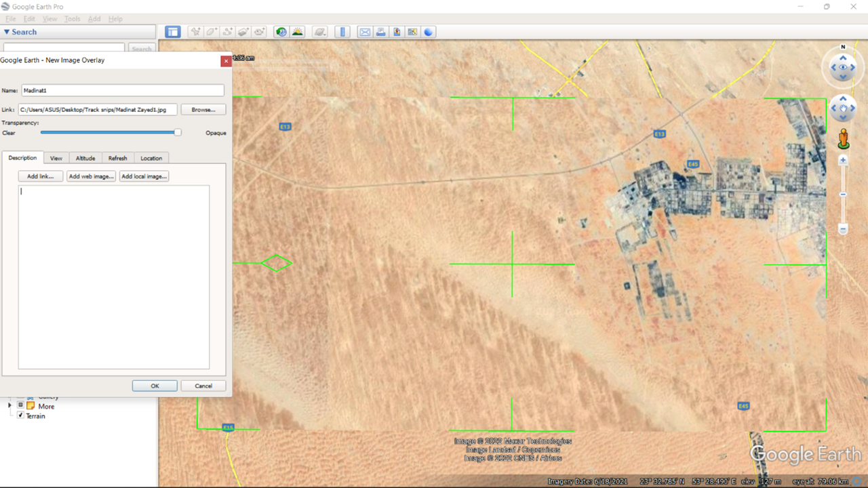The width and height of the screenshot is (868, 488).
Task: Click the Add web image... button
Action: click(91, 176)
